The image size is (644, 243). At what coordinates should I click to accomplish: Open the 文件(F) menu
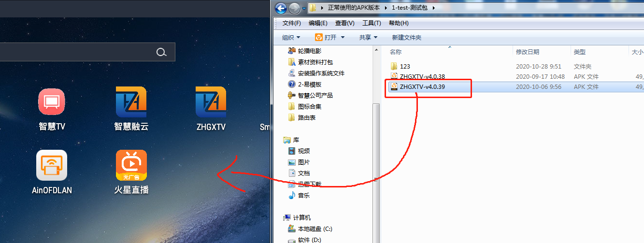point(292,23)
